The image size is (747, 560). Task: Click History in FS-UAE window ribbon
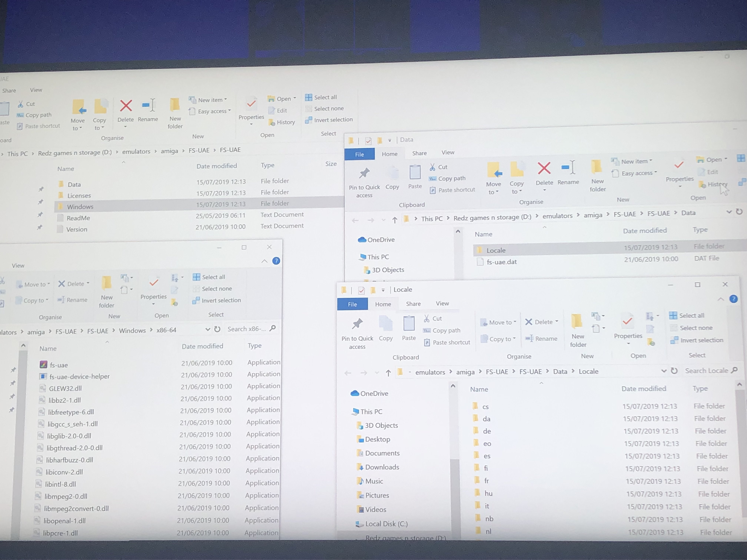pyautogui.click(x=282, y=122)
